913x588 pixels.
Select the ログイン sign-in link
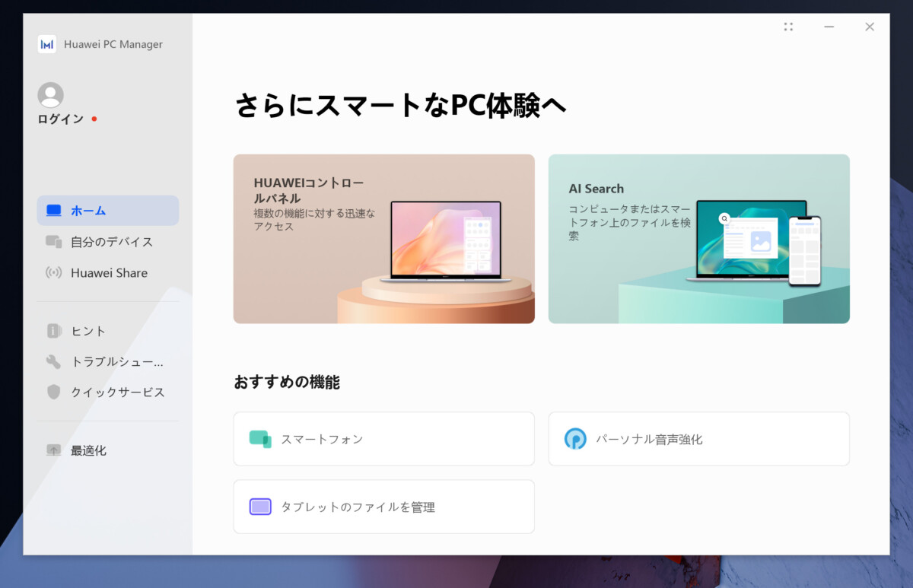(x=61, y=119)
